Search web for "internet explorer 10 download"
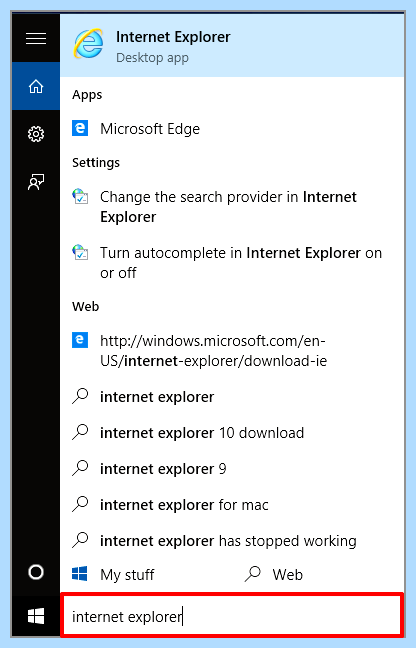This screenshot has height=648, width=416. click(x=232, y=433)
